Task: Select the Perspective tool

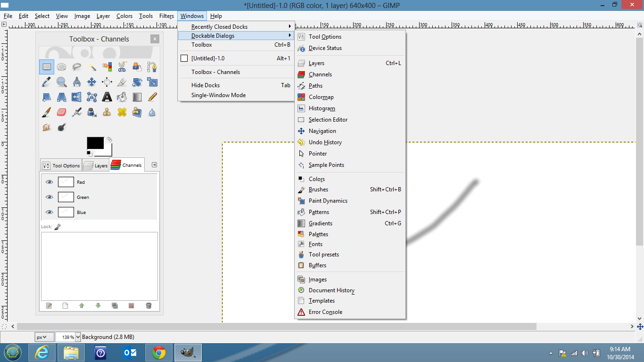Action: (62, 97)
